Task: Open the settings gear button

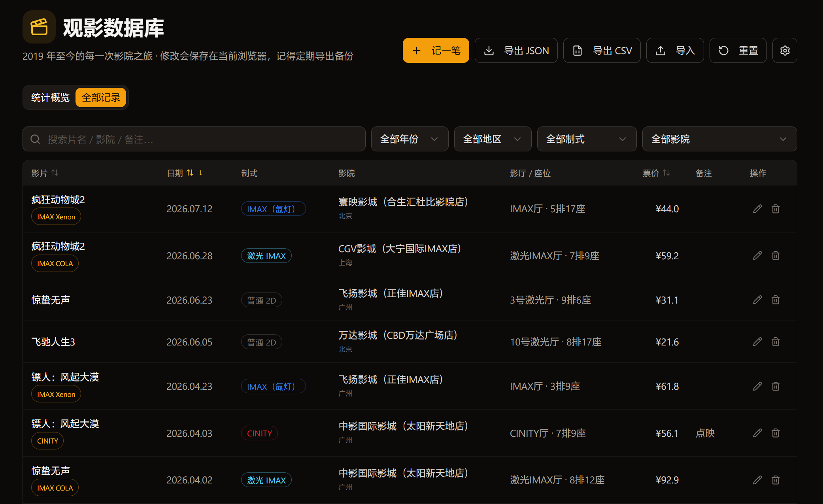Action: point(785,51)
